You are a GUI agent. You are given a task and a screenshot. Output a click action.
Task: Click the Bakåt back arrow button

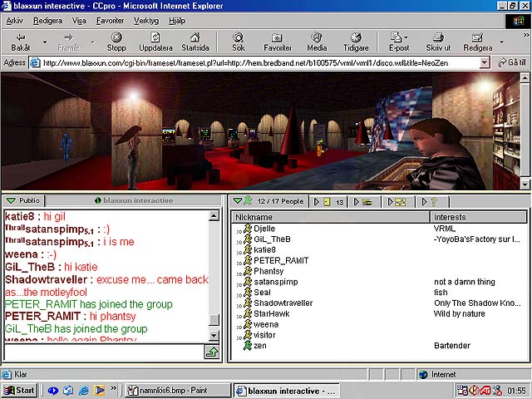click(21, 42)
